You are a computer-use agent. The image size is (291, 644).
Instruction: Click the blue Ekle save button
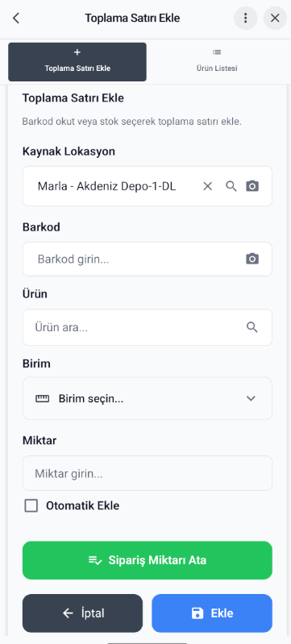(212, 613)
